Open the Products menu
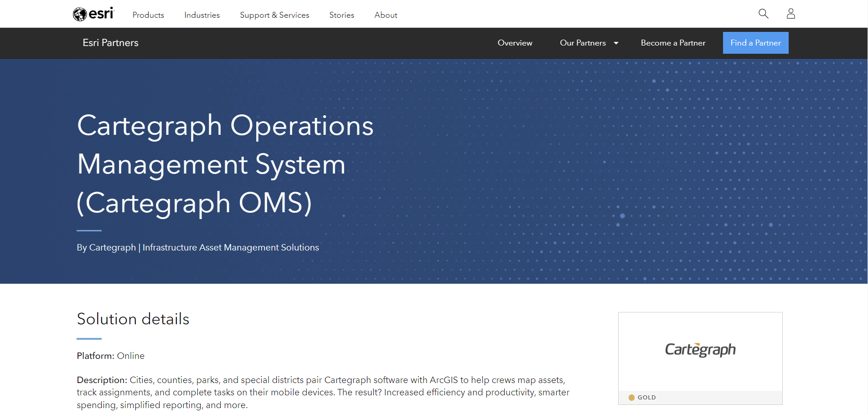868x414 pixels. point(148,15)
